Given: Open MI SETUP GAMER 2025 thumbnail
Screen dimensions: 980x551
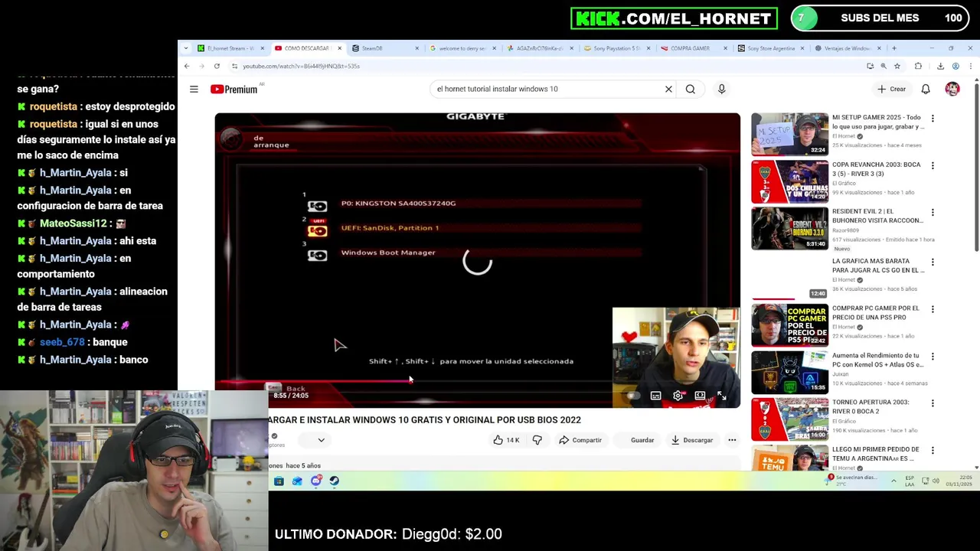Looking at the screenshot, I should (789, 134).
